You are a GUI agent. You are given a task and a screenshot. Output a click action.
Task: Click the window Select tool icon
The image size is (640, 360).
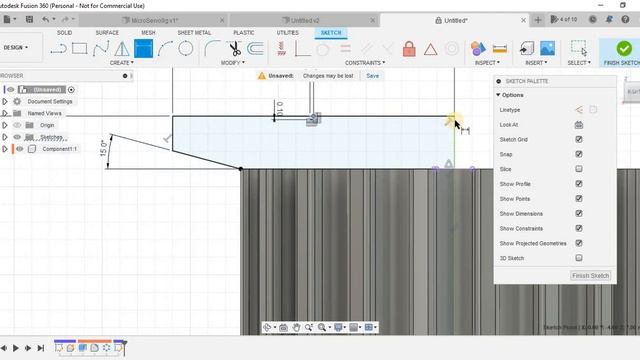pyautogui.click(x=579, y=48)
